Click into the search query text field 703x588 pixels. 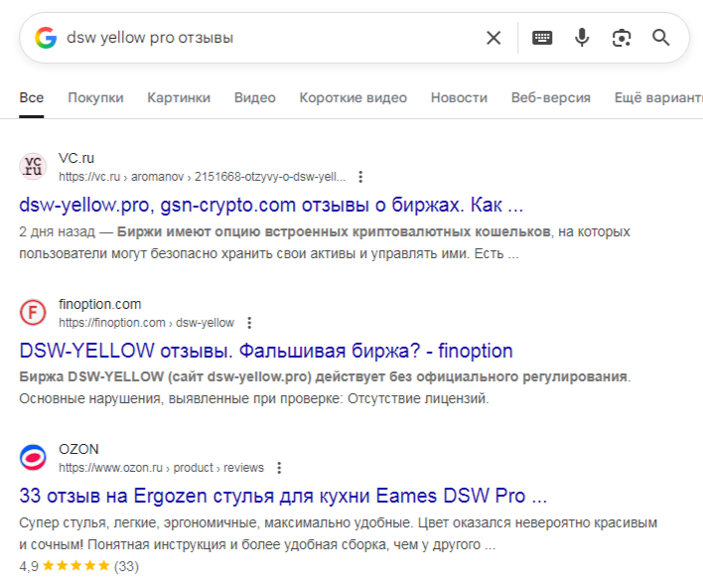click(x=268, y=38)
